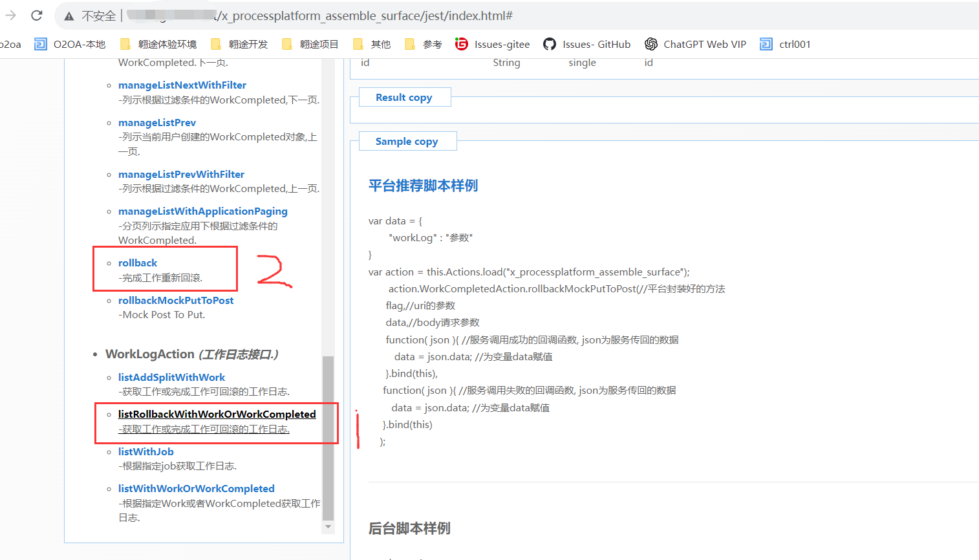Click the success callback comment code line

[532, 339]
